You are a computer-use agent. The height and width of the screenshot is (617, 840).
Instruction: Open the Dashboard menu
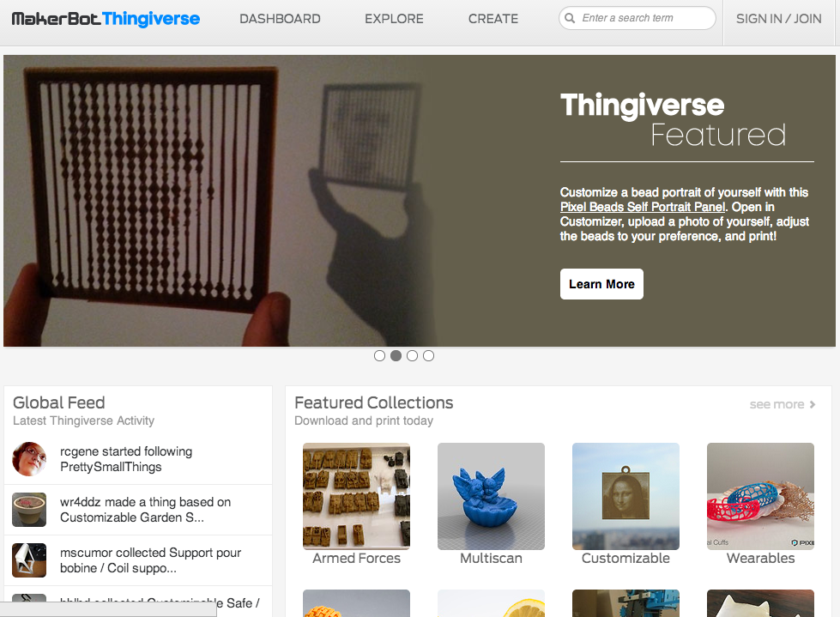click(280, 19)
